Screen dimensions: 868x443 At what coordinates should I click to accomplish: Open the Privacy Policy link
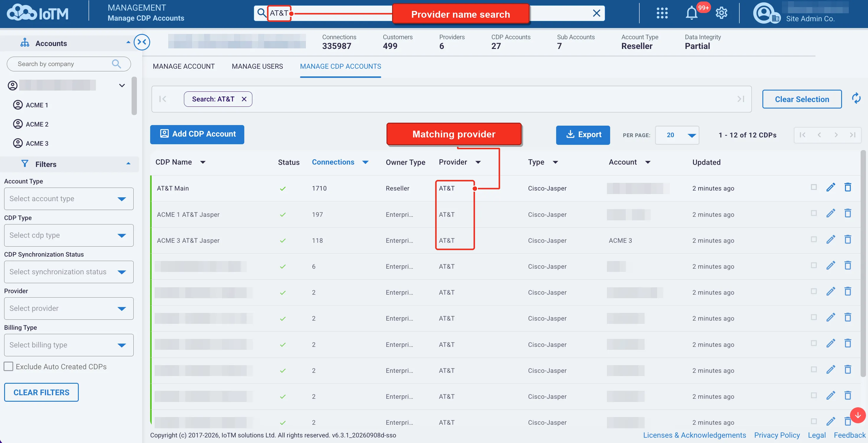777,435
